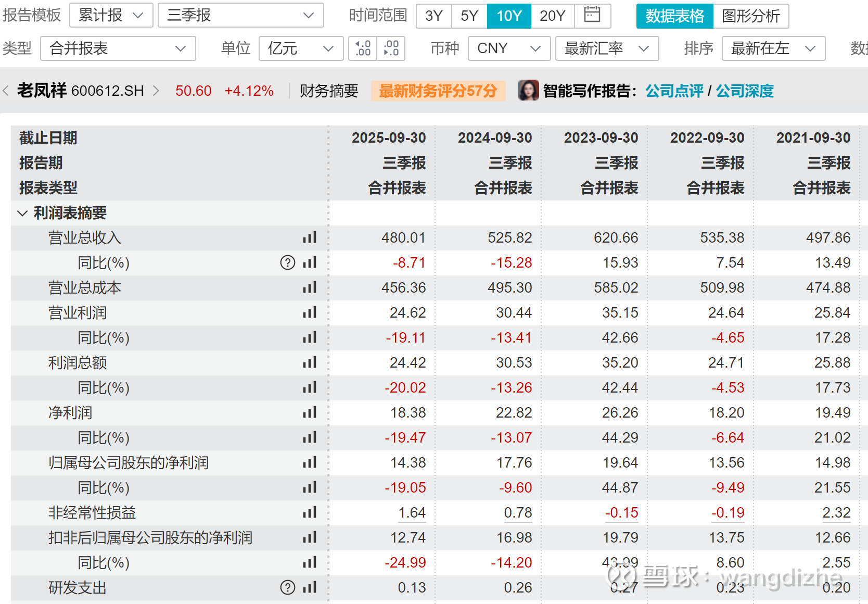Click the 最新财务评分57分 badge

[438, 91]
